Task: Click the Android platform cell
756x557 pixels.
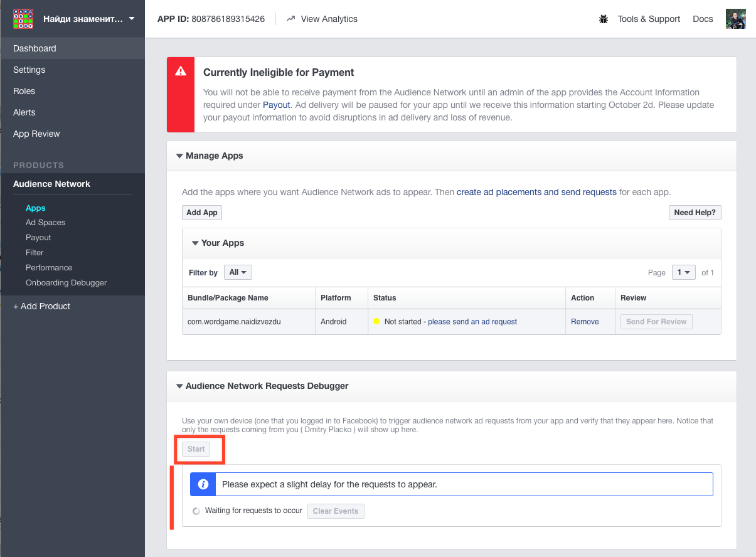Action: click(341, 322)
